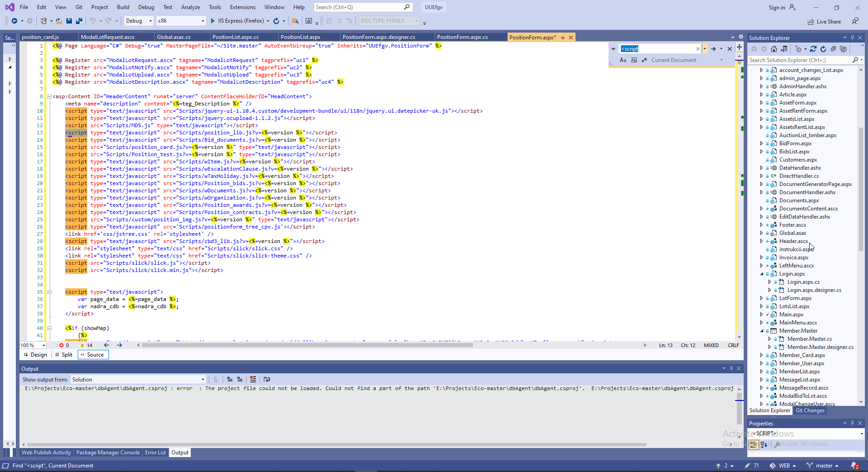Go to next message in Output toolbar
This screenshot has height=472, width=868.
click(240, 380)
